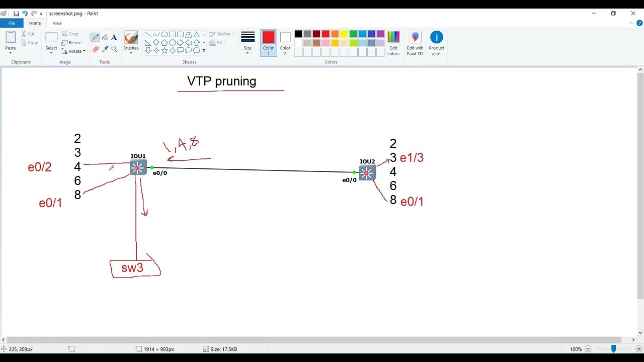Screen dimensions: 644x362
Task: Choose the Five-point star shape
Action: coord(164,50)
